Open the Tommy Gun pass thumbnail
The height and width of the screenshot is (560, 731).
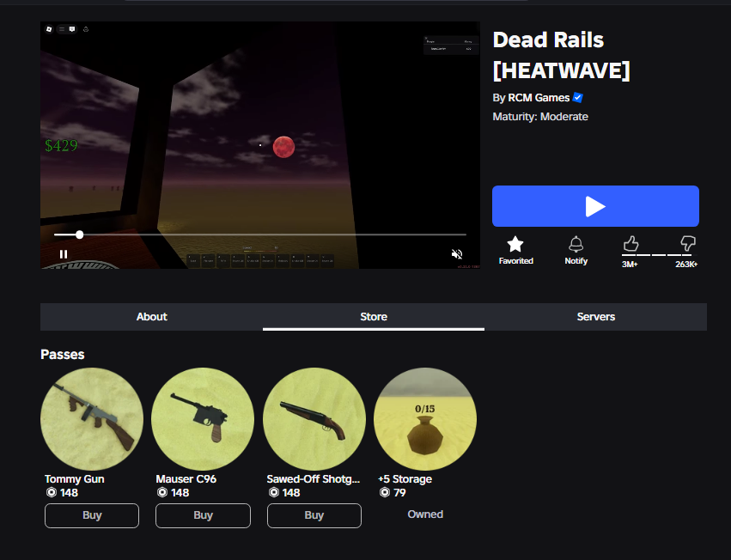[92, 419]
